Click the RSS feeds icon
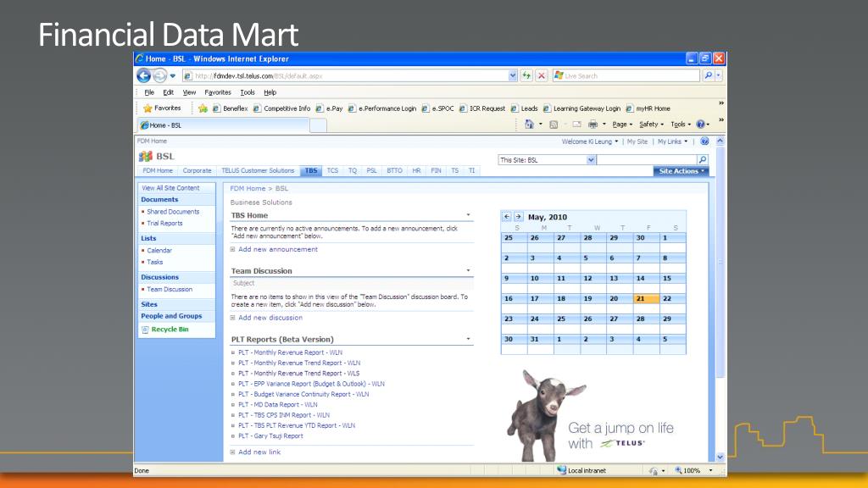The width and height of the screenshot is (868, 488). tap(553, 125)
